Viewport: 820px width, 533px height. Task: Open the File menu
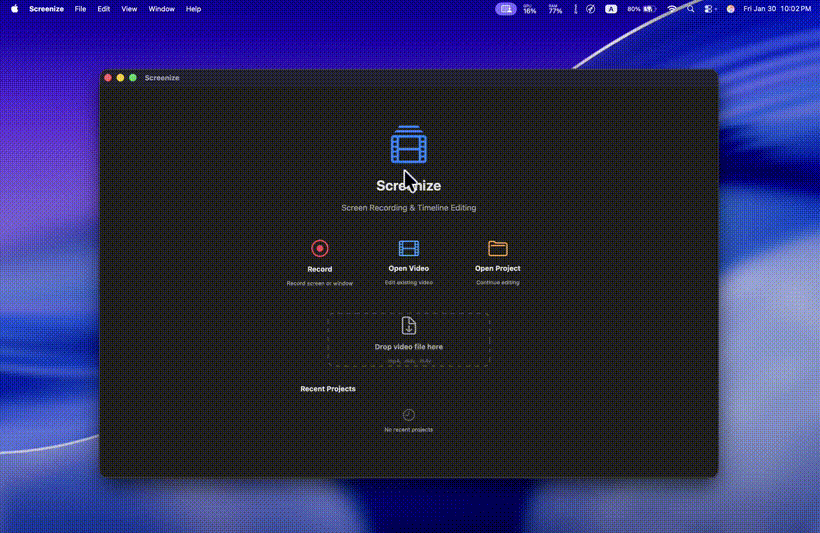80,9
